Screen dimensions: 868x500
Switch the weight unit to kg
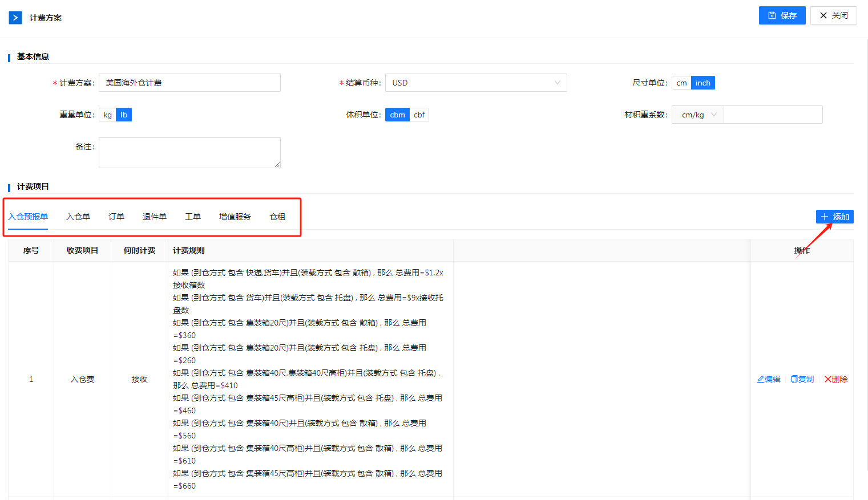pyautogui.click(x=108, y=115)
